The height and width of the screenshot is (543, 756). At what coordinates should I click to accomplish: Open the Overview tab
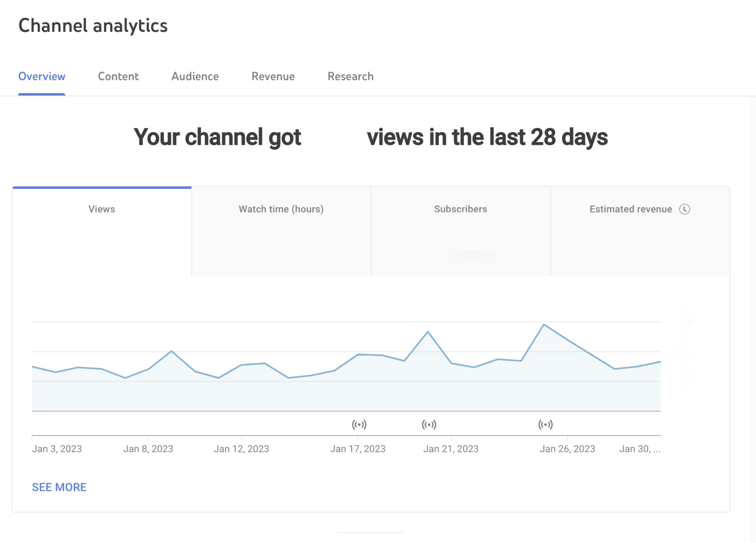(42, 76)
